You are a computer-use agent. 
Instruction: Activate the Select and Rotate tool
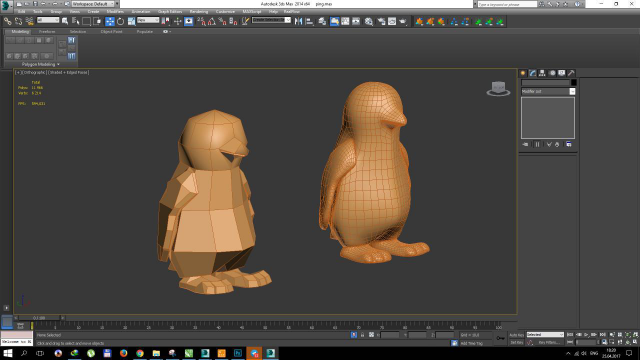pyautogui.click(x=120, y=21)
